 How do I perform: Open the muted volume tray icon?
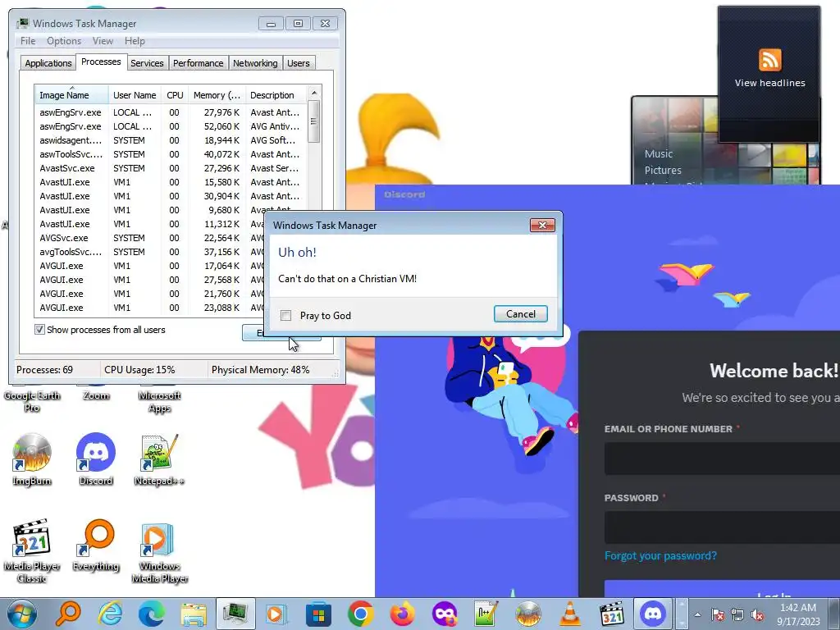click(757, 614)
